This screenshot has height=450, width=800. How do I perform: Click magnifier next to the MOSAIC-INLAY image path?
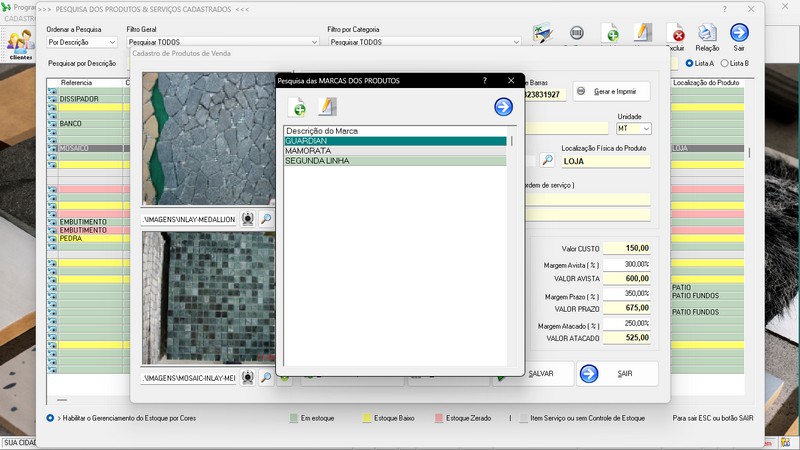point(266,378)
